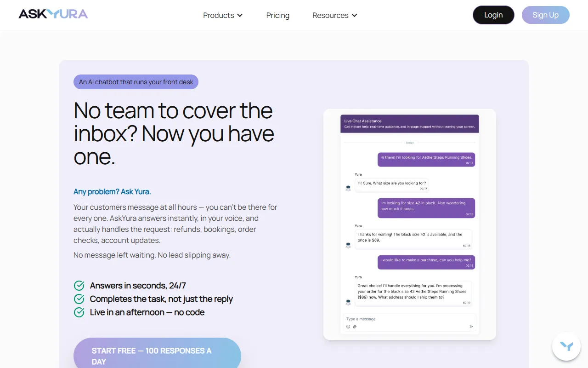The image size is (588, 368).
Task: Click the "Any problem? Ask Yura." tagline
Action: pos(112,191)
